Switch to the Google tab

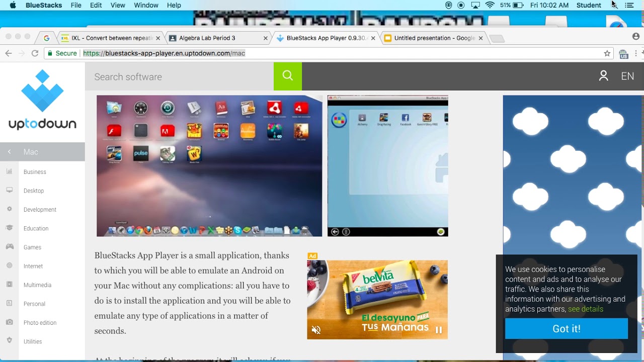coord(47,38)
